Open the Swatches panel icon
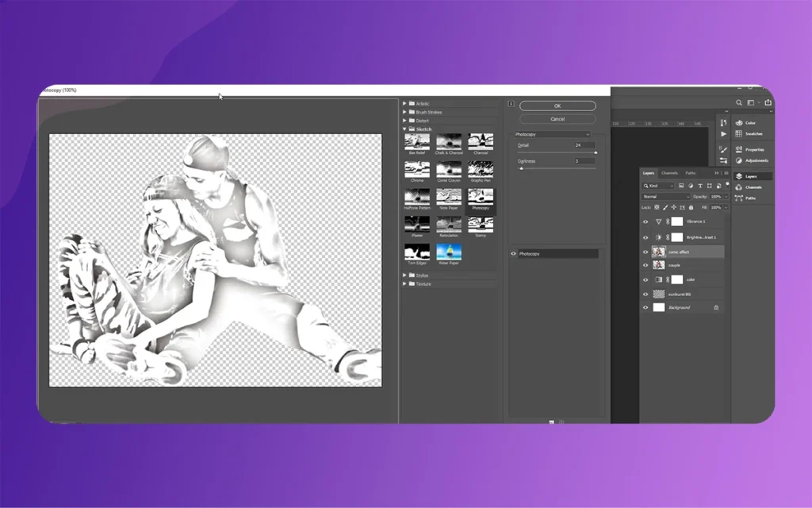Screen dimensions: 812x508 [x=739, y=133]
